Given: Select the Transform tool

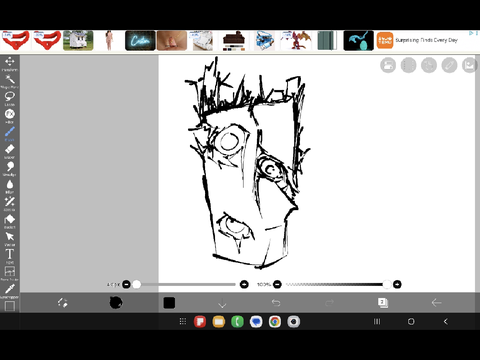Looking at the screenshot, I should [10, 63].
